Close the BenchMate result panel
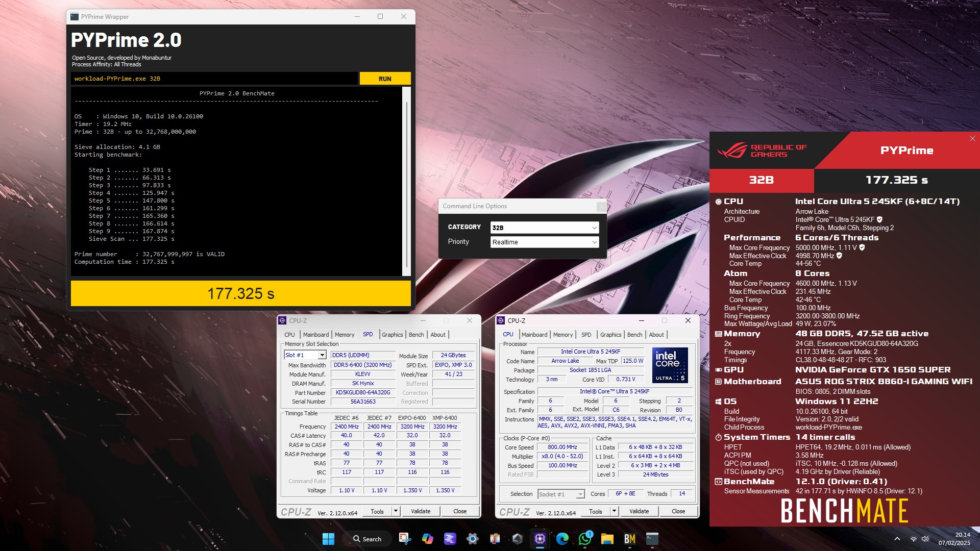The width and height of the screenshot is (980, 551). [x=972, y=139]
